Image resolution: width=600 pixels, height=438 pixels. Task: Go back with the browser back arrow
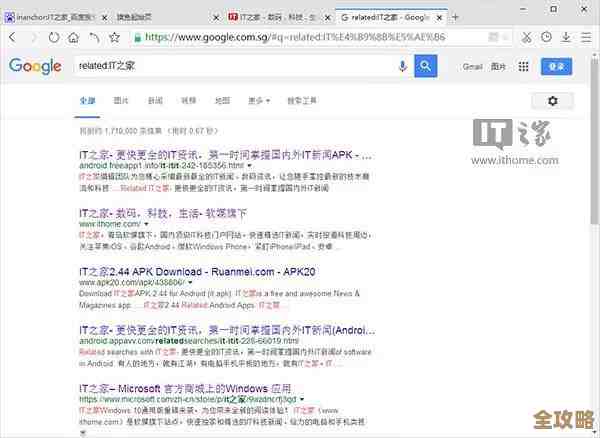(x=13, y=37)
